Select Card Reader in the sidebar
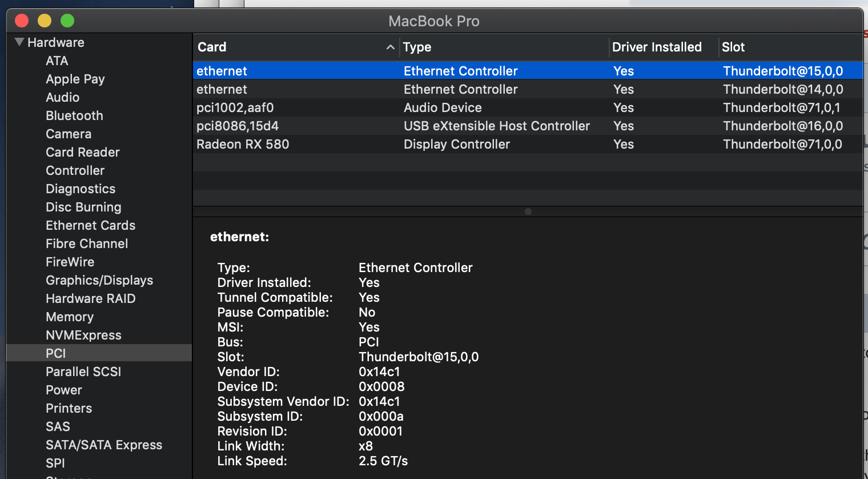868x479 pixels. click(82, 152)
